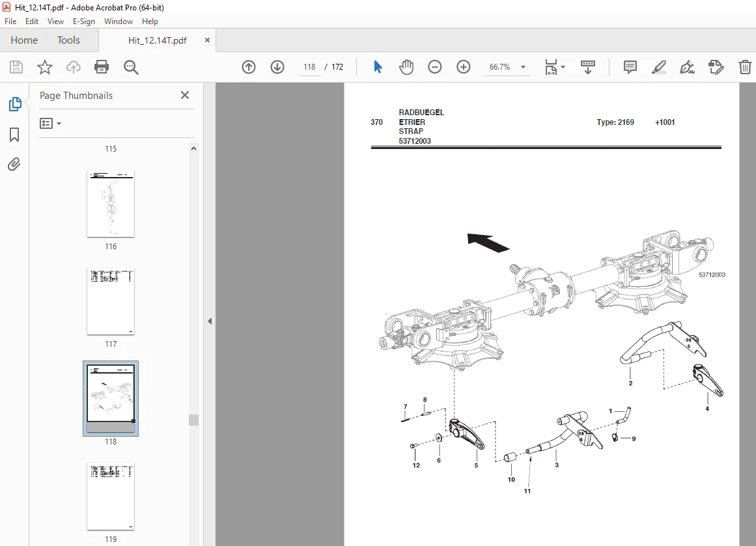Click the part number 53712003 in header
This screenshot has width=756, height=546.
[x=415, y=141]
